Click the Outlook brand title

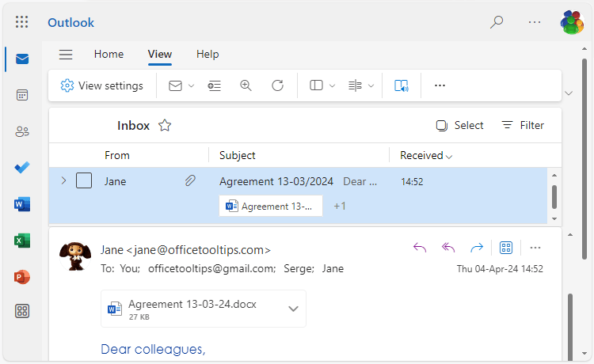click(x=70, y=23)
